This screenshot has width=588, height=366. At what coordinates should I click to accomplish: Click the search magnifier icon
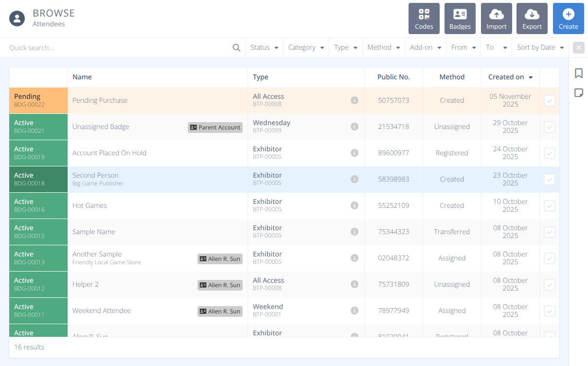click(236, 48)
